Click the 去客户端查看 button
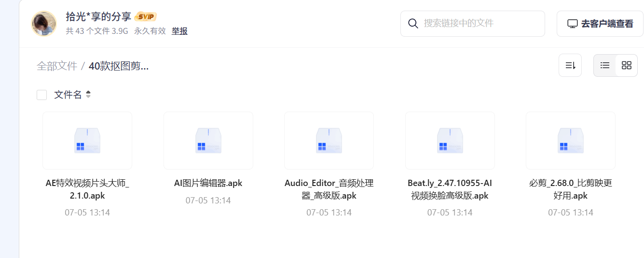Image resolution: width=644 pixels, height=258 pixels. pyautogui.click(x=600, y=24)
